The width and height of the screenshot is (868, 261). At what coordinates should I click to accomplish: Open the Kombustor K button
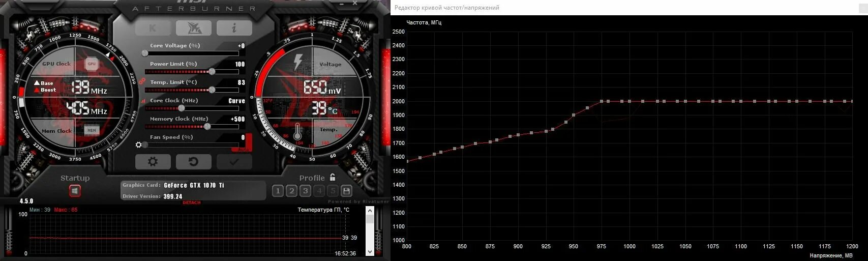pyautogui.click(x=153, y=28)
